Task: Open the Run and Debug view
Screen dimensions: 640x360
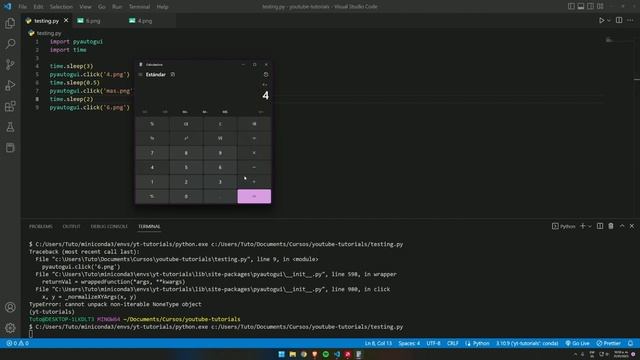Action: point(10,85)
